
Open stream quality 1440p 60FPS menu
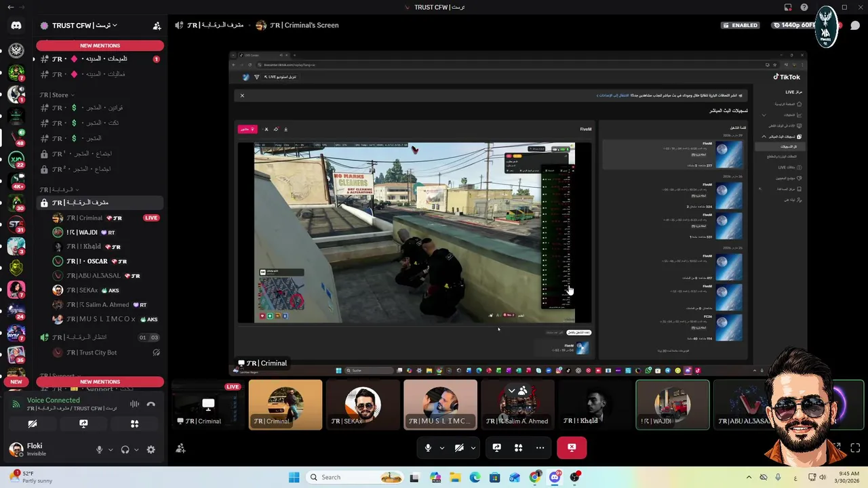point(793,26)
